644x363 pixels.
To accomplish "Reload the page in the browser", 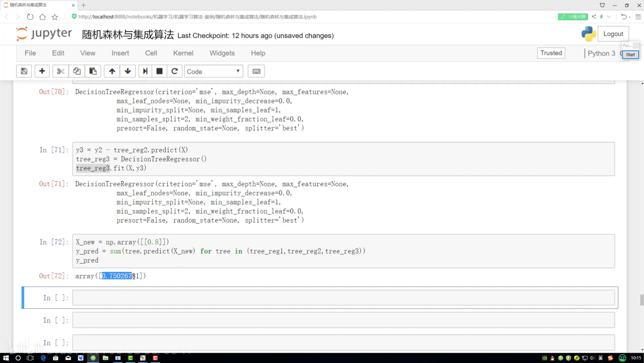I will (30, 17).
